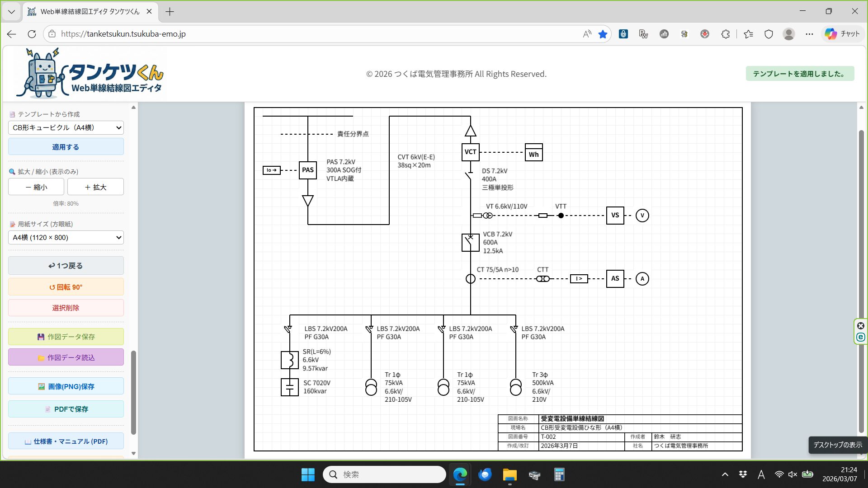Select the 500kVA transformer symbol
This screenshot has height=488, width=868.
click(515, 387)
